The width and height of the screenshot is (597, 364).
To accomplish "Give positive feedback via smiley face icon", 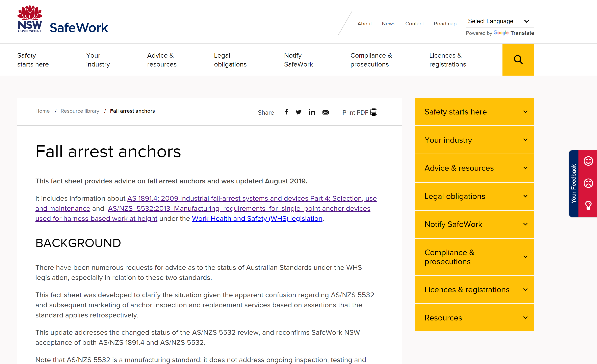I will (x=589, y=161).
